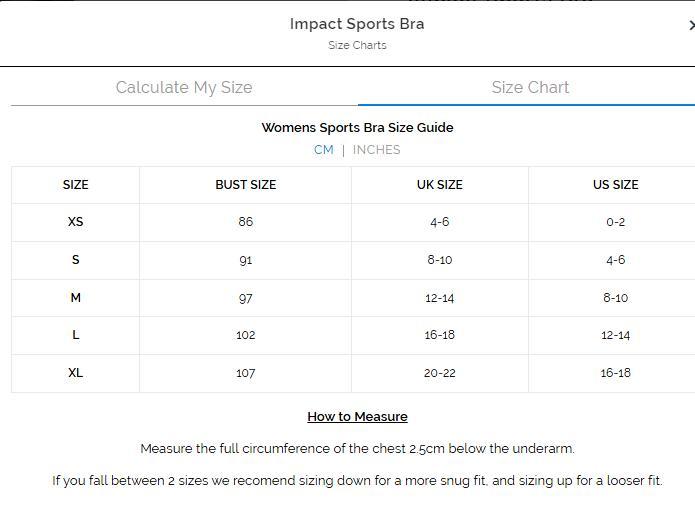Image resolution: width=695 pixels, height=511 pixels.
Task: Click the SIZE column header
Action: 75,185
